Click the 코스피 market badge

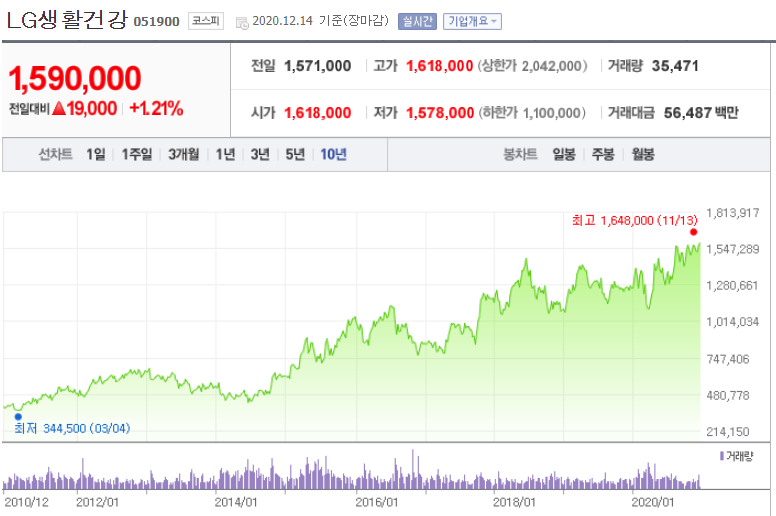(x=206, y=21)
